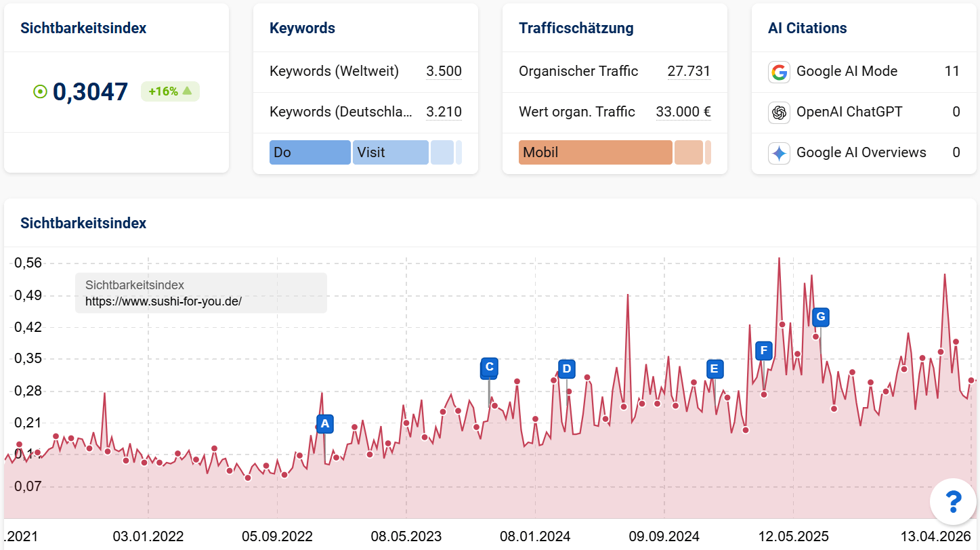Toggle the Visit segment filter

click(390, 152)
